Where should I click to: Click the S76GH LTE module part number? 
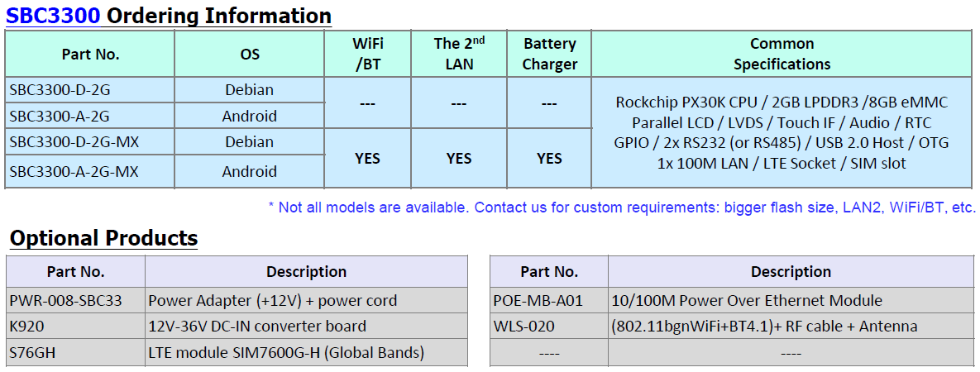tap(32, 353)
